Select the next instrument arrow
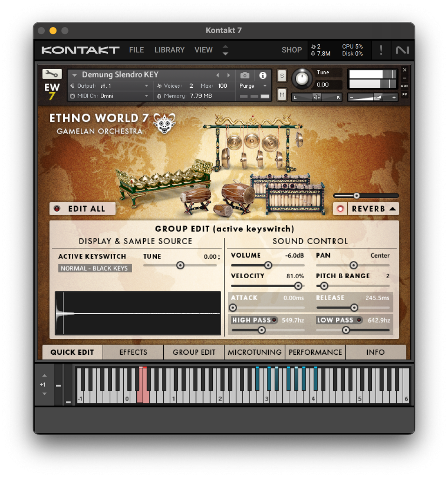The width and height of the screenshot is (448, 478). coord(229,75)
